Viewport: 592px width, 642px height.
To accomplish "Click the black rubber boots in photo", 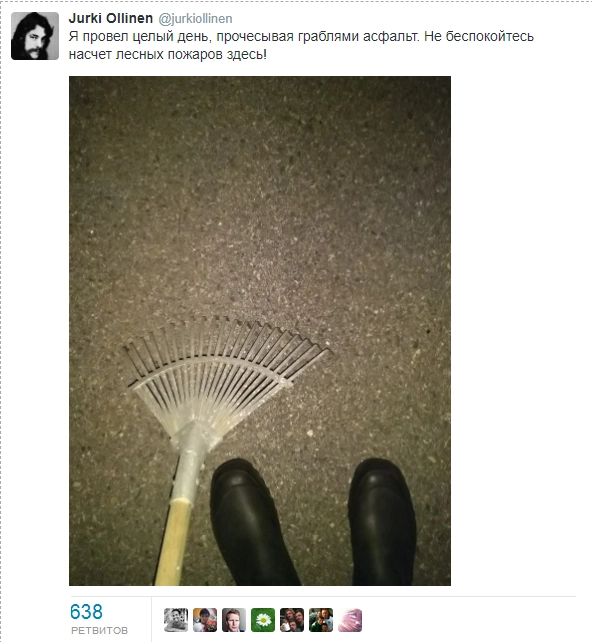I will tap(313, 522).
